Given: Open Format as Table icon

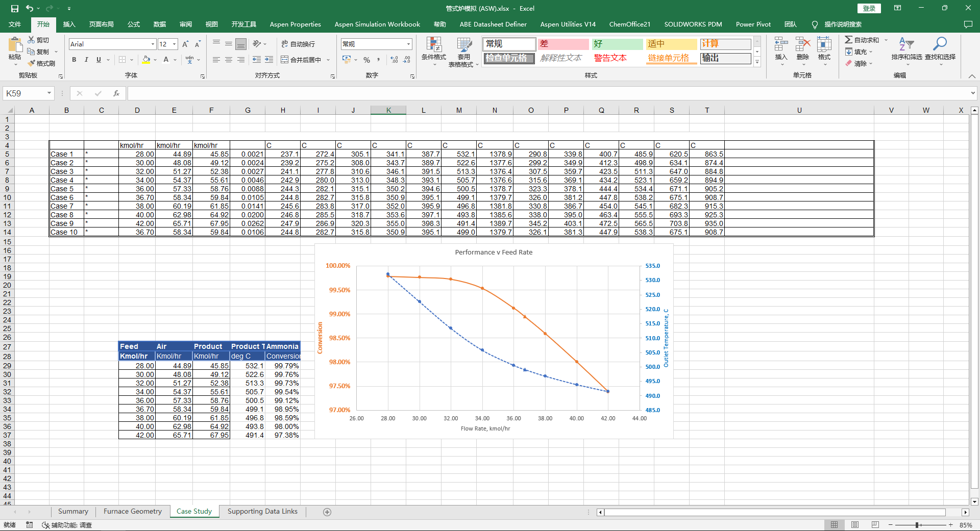Looking at the screenshot, I should 464,45.
